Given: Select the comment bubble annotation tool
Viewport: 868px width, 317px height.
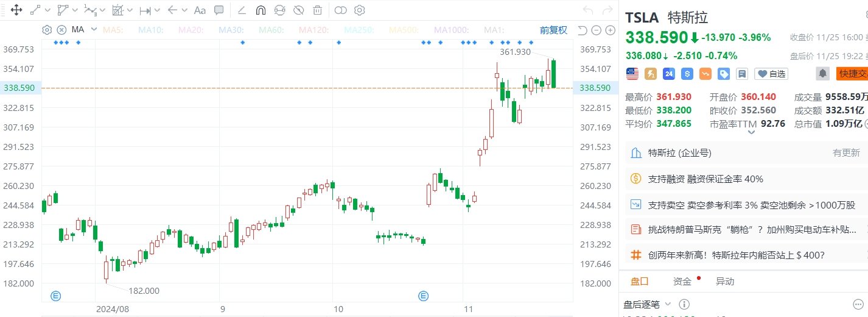Looking at the screenshot, I should click(219, 10).
